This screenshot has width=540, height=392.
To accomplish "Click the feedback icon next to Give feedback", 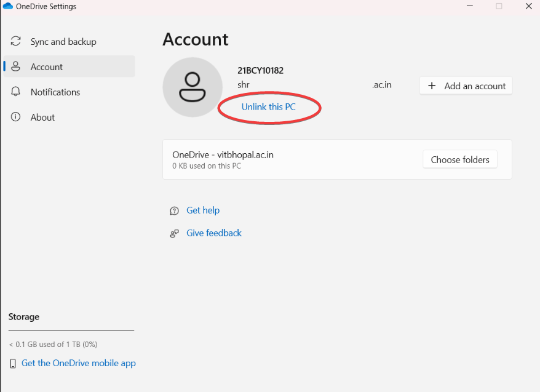I will click(x=174, y=233).
